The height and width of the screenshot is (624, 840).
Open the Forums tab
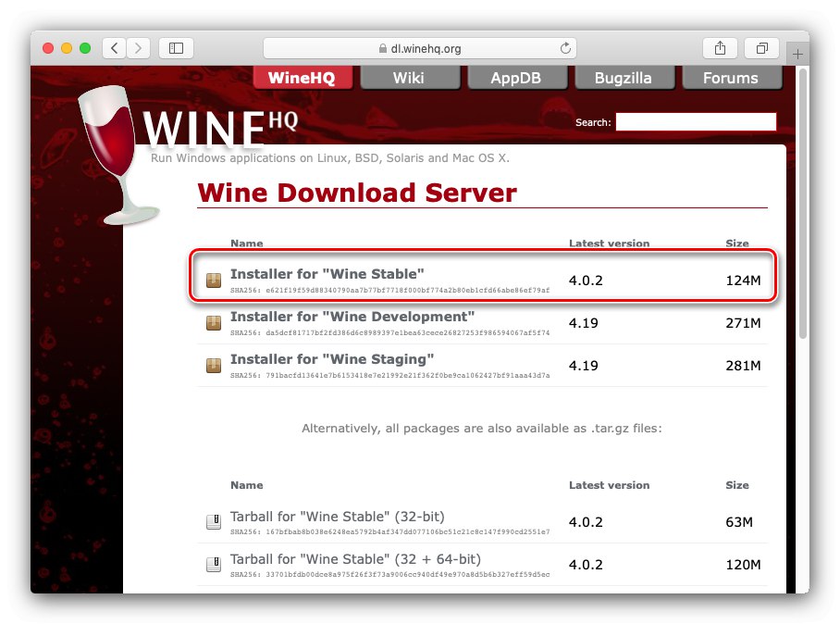pyautogui.click(x=731, y=79)
